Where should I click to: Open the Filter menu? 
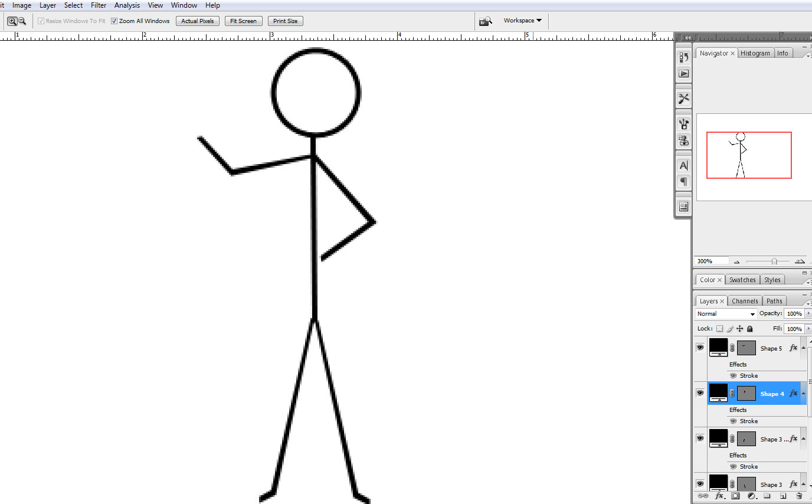pyautogui.click(x=98, y=5)
